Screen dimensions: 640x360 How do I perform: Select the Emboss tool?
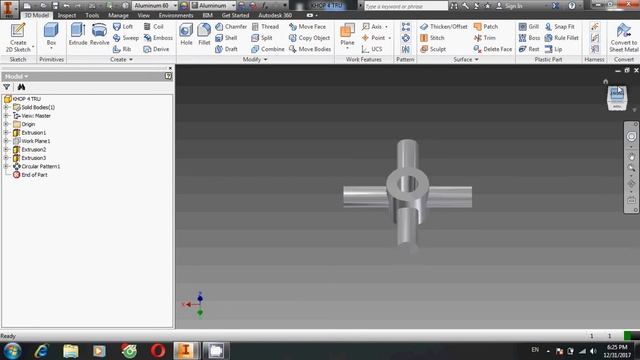tap(158, 38)
